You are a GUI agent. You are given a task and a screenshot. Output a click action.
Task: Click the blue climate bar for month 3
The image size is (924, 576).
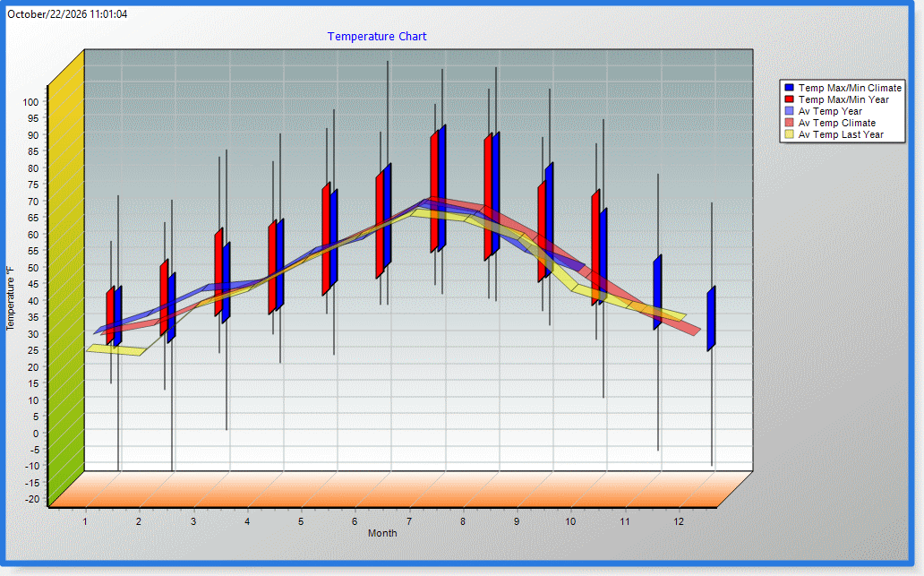pos(227,282)
